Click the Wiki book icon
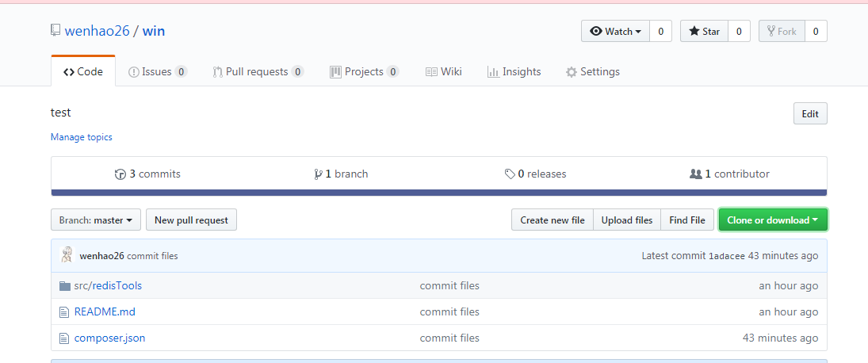The image size is (868, 363). tap(431, 72)
